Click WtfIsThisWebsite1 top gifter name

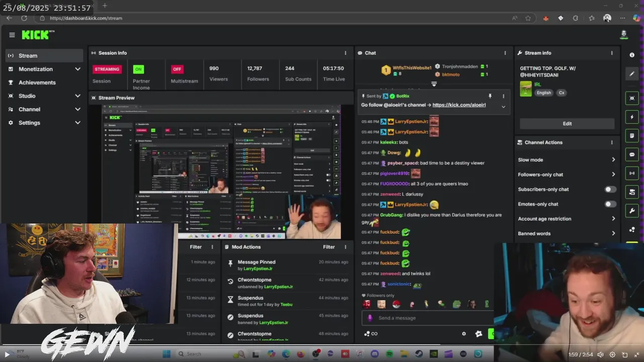(x=412, y=67)
